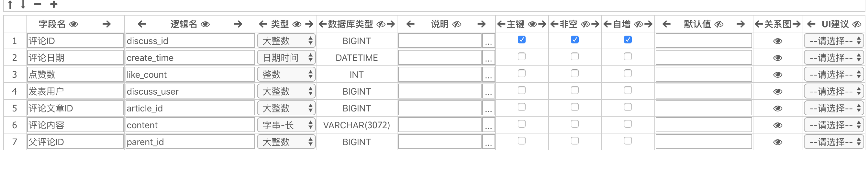Show the hidden 数据库类型 column via its eye icon
Screen dimensions: 868x184
click(381, 24)
